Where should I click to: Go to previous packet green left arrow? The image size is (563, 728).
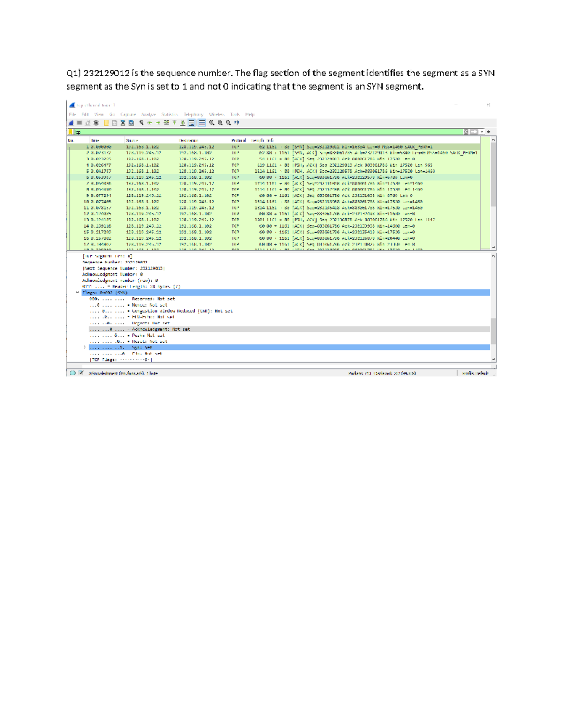click(150, 123)
